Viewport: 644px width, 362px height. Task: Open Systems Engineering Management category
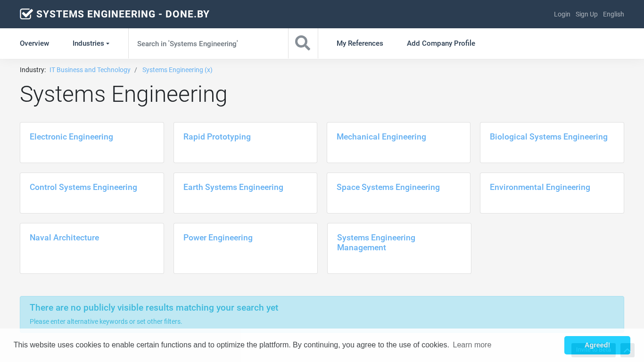(376, 242)
